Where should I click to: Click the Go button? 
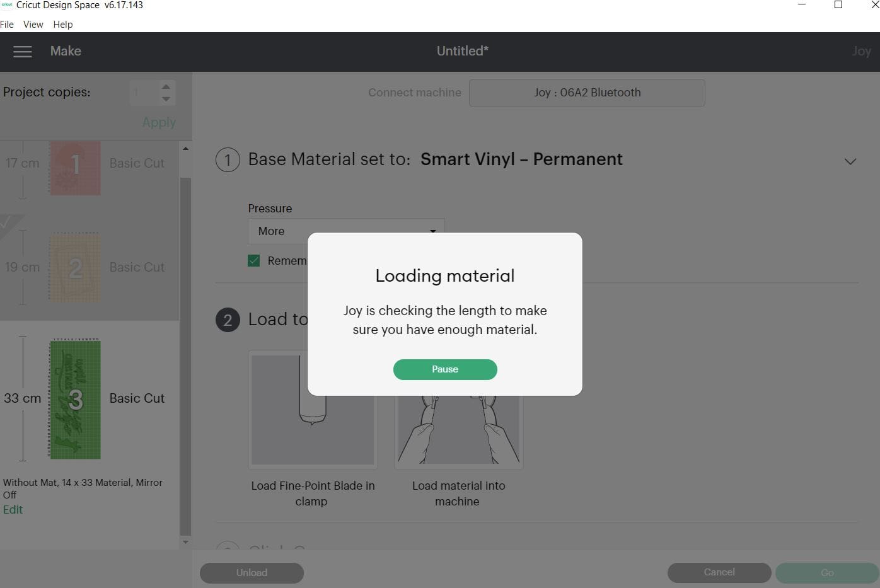(827, 573)
